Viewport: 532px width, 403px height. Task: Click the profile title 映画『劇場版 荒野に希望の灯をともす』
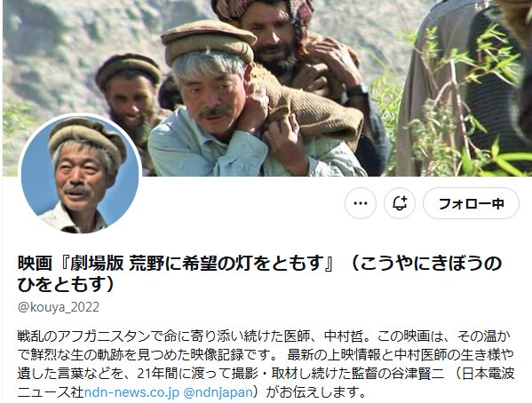(x=177, y=264)
